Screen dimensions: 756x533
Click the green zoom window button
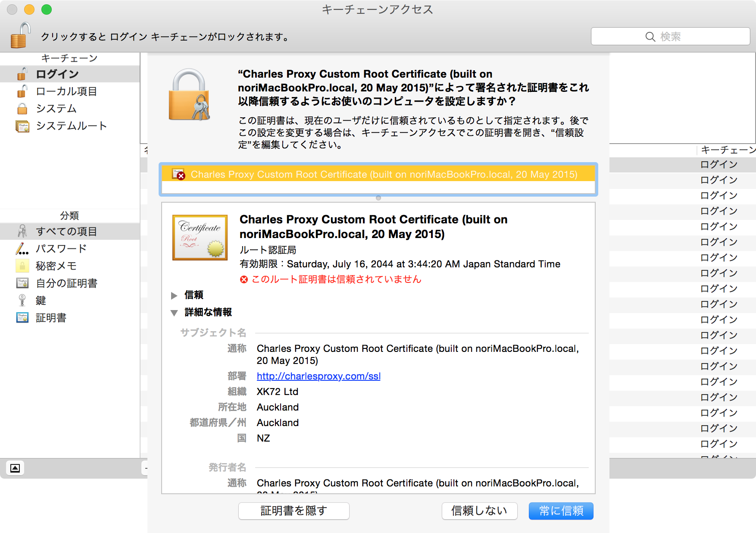[x=47, y=9]
